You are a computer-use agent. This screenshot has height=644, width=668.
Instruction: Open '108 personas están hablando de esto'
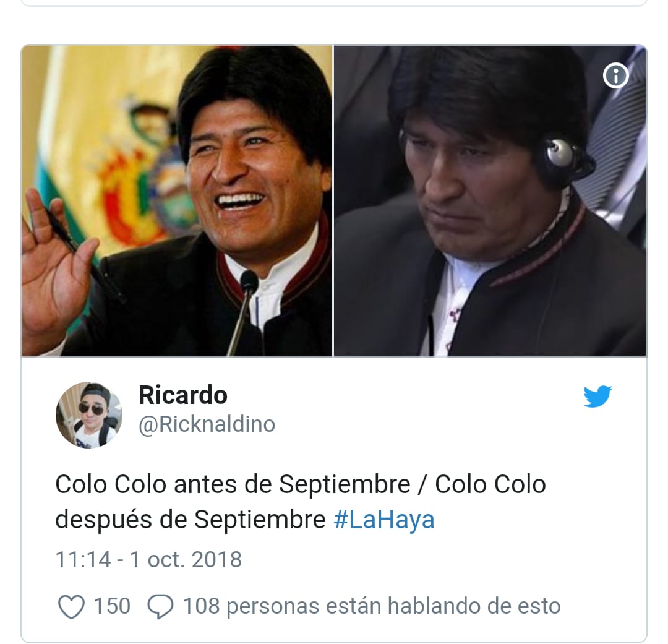pyautogui.click(x=372, y=606)
